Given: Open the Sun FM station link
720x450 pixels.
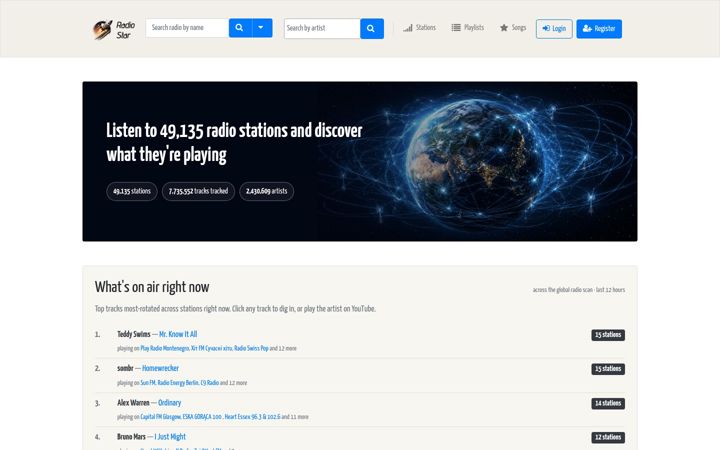Looking at the screenshot, I should point(148,383).
